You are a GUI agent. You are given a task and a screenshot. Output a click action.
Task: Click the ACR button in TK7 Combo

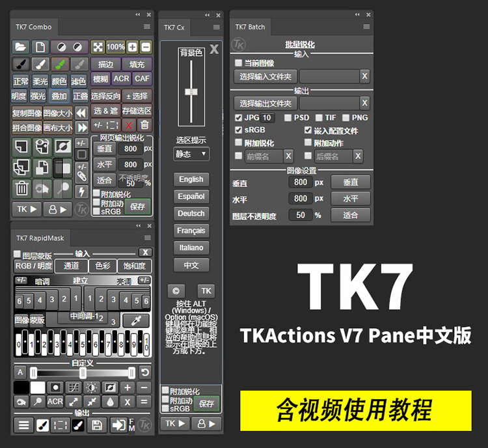pos(121,79)
